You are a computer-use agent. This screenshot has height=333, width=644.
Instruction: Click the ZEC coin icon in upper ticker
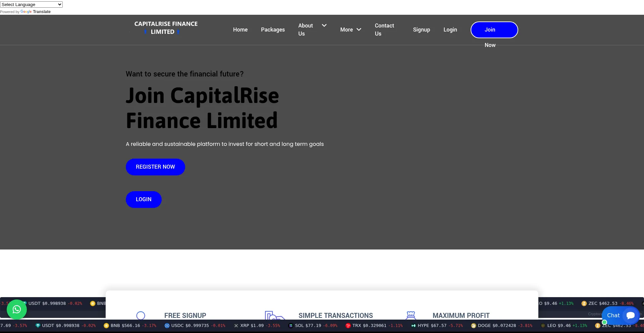584,303
